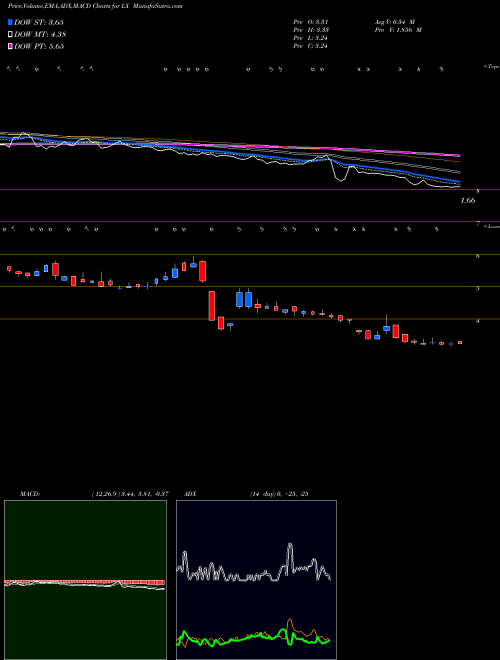Click price axis label '5'
Screen dimensions: 500x660
pos(478,289)
